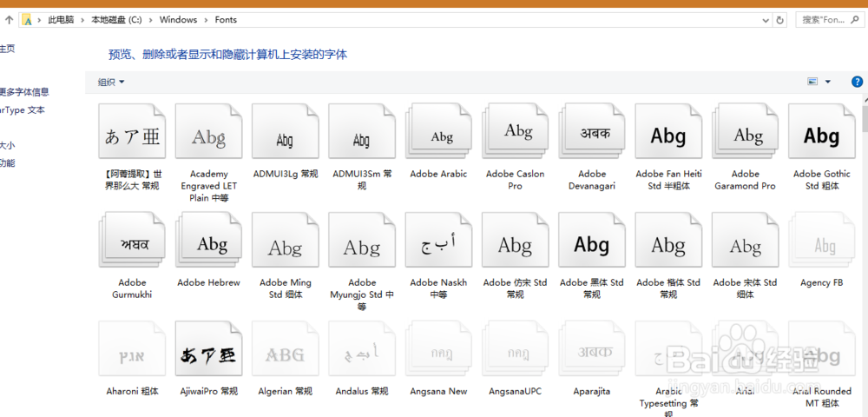Navigate to Windows breadcrumb

click(x=178, y=20)
